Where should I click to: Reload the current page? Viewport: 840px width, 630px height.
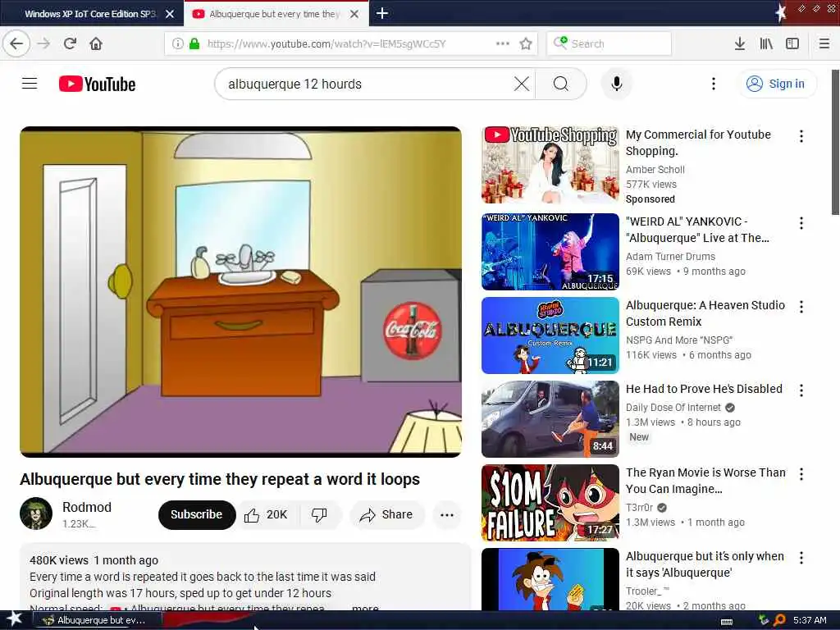[70, 43]
